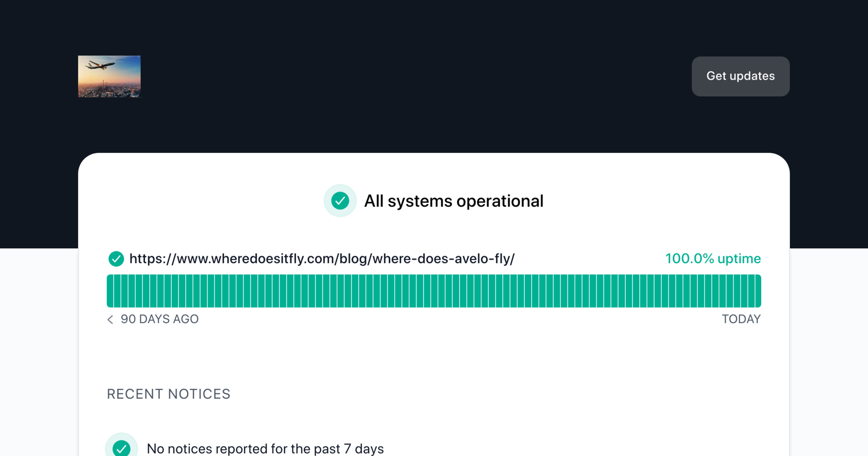This screenshot has height=456, width=868.
Task: Click the 90 DAYS AGO label
Action: pos(159,319)
